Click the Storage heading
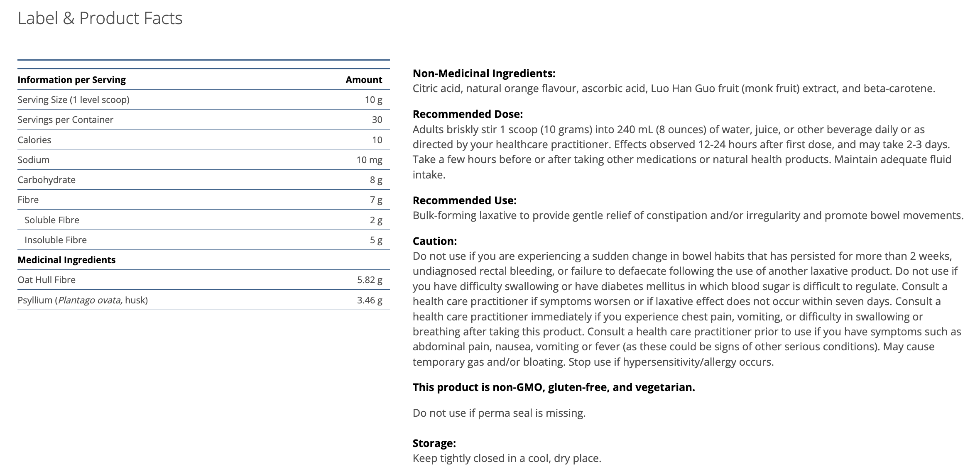 click(434, 443)
